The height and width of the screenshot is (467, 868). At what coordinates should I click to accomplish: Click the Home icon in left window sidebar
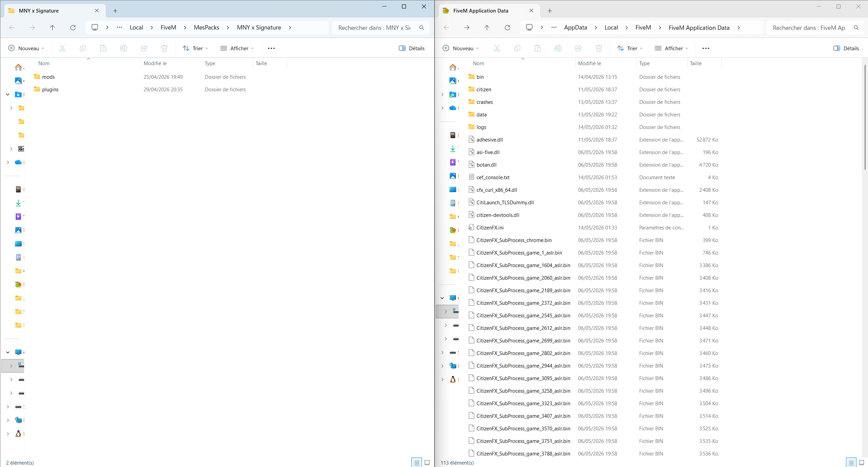(18, 67)
